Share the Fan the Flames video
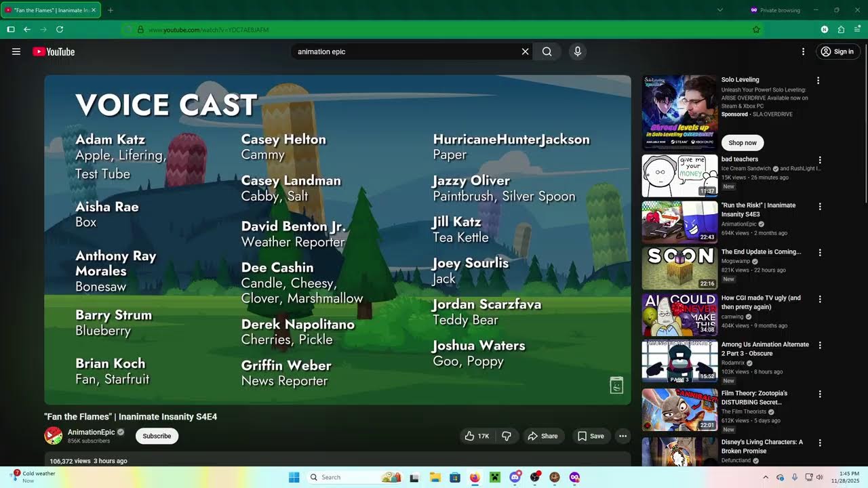This screenshot has height=488, width=868. pyautogui.click(x=543, y=436)
